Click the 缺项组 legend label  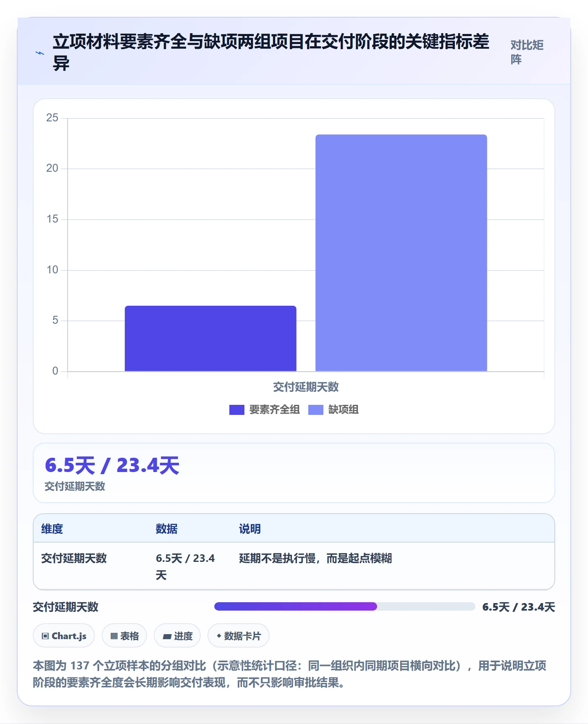(x=343, y=409)
